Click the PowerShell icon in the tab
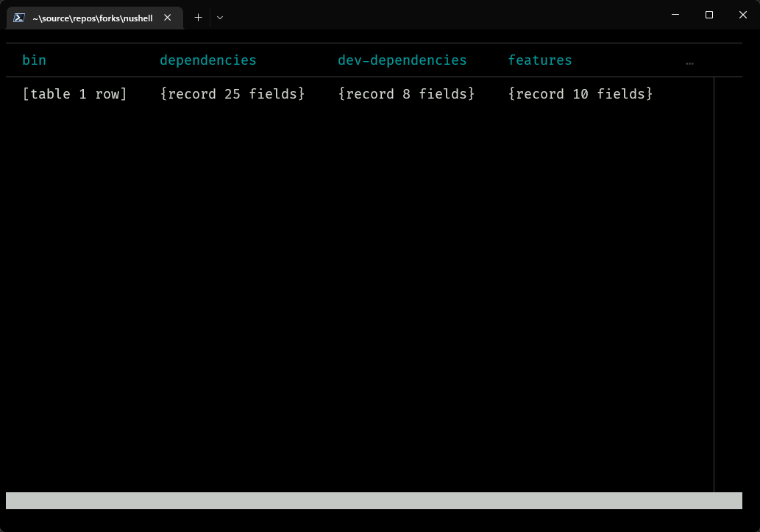Viewport: 760px width, 532px height. coord(19,18)
